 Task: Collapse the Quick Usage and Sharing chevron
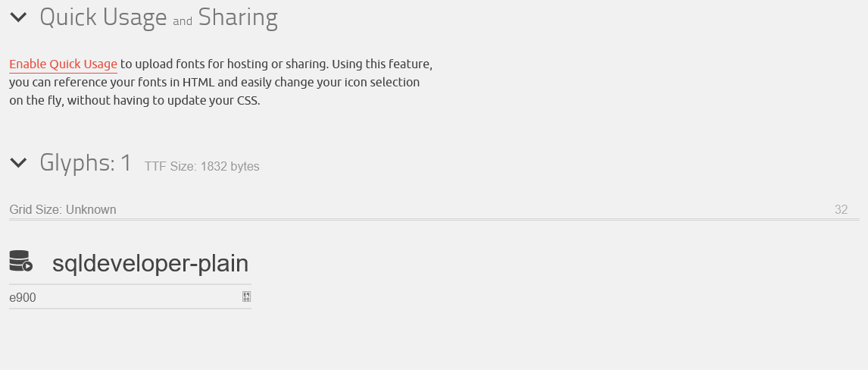click(18, 17)
